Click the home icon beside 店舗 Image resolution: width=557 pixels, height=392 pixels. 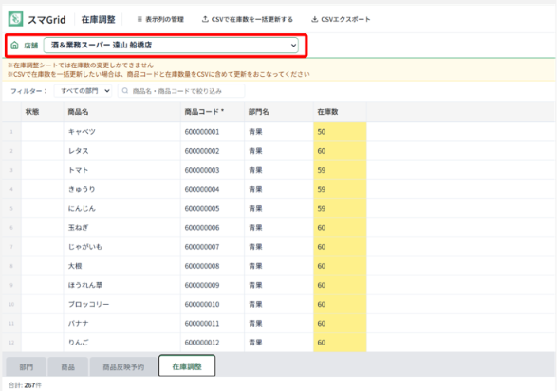(14, 46)
